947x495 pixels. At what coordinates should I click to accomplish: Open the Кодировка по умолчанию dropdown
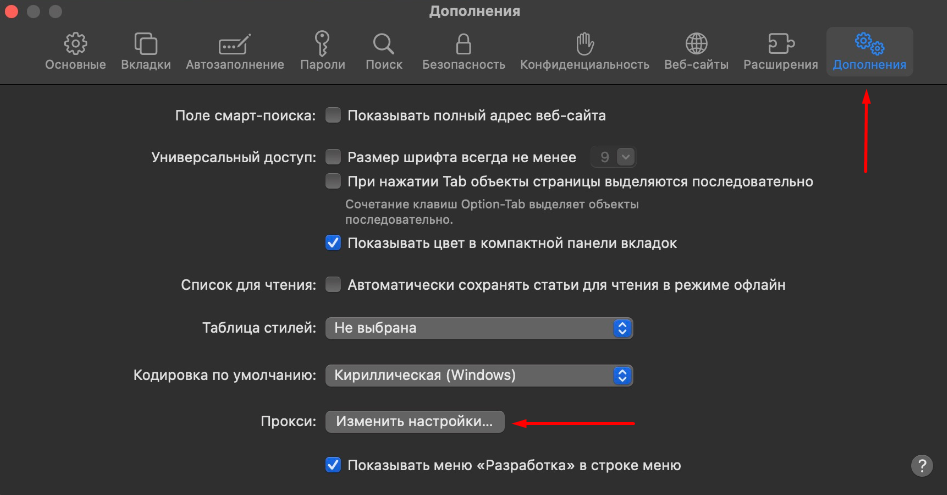tap(479, 375)
